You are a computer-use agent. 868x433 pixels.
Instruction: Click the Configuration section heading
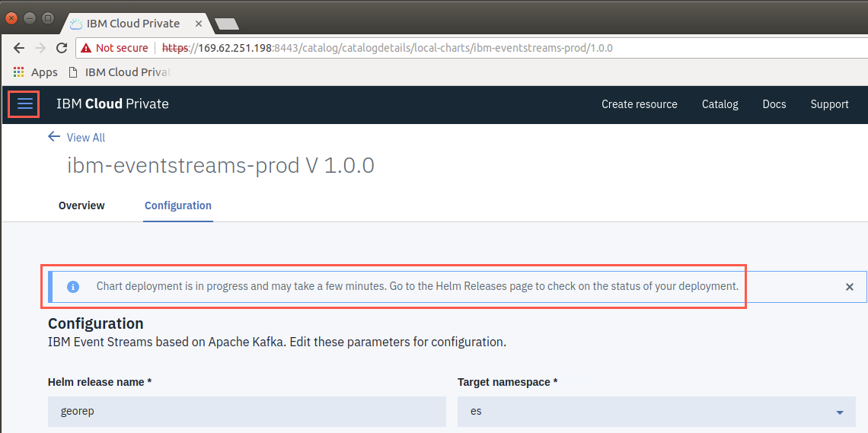click(96, 323)
